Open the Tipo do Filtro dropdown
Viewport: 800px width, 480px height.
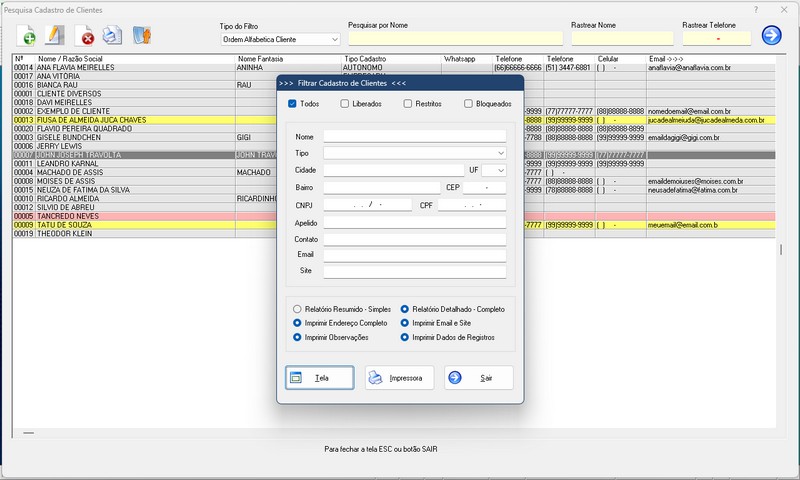(x=333, y=40)
